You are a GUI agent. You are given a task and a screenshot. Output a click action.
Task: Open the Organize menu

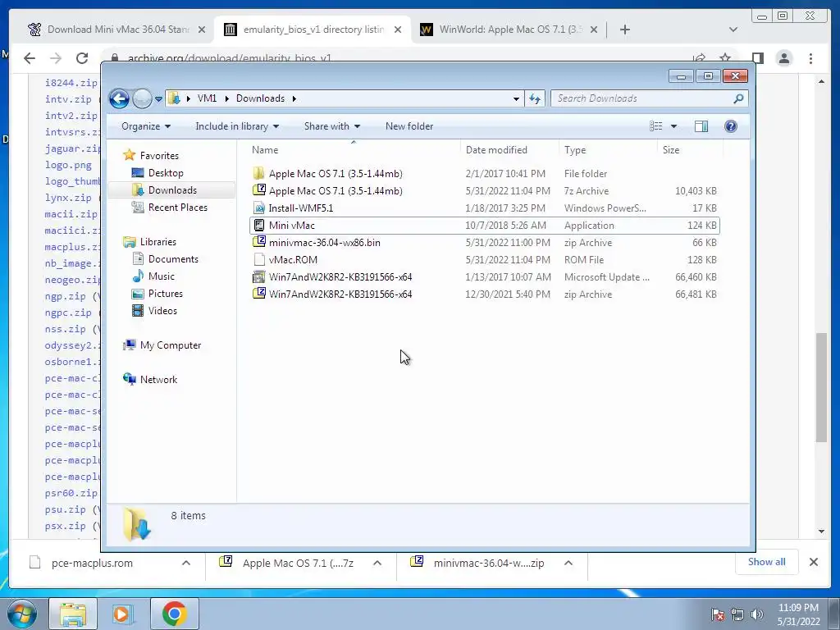pos(146,126)
